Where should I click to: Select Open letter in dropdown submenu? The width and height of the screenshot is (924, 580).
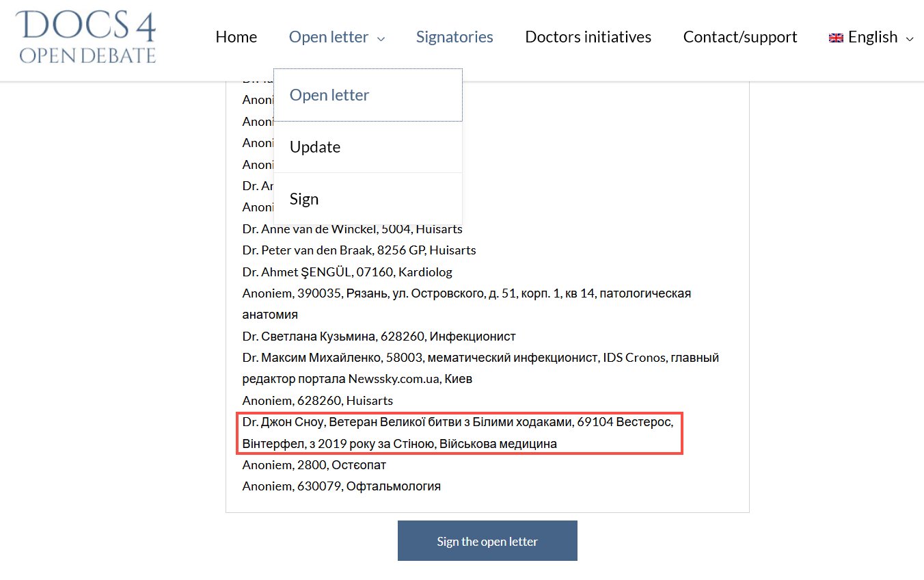(329, 95)
